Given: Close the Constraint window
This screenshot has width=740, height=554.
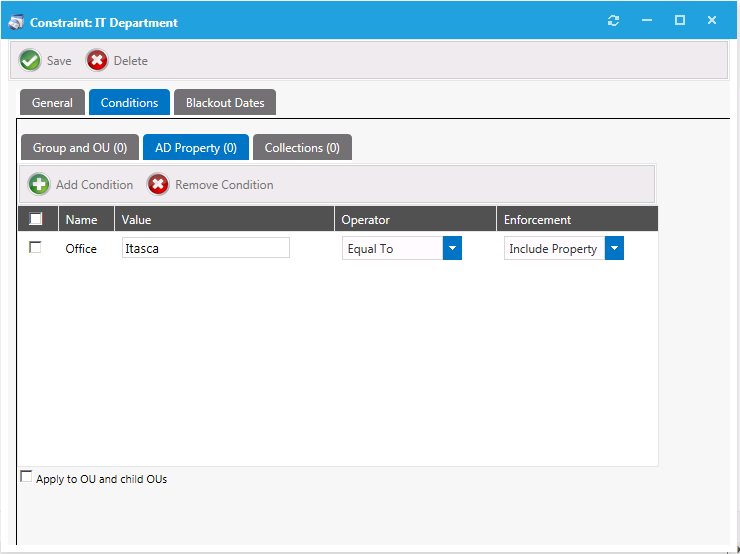Looking at the screenshot, I should pos(712,21).
